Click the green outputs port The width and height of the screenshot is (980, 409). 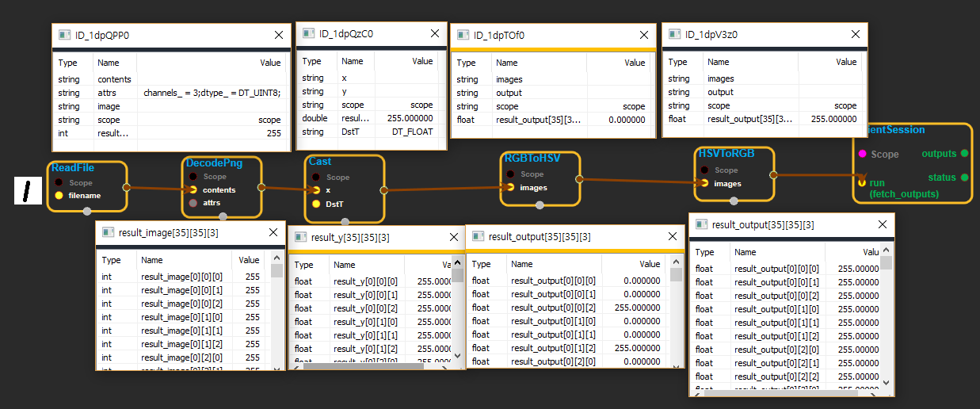[x=963, y=153]
